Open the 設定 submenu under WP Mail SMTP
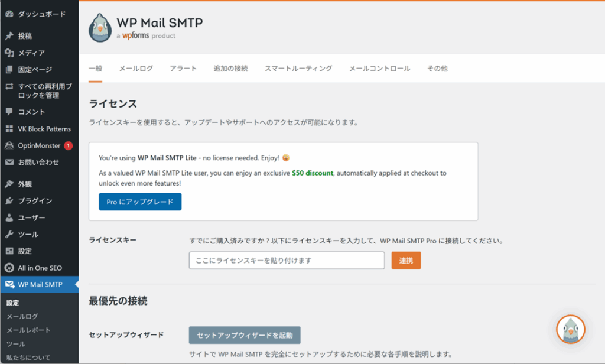 [13, 303]
